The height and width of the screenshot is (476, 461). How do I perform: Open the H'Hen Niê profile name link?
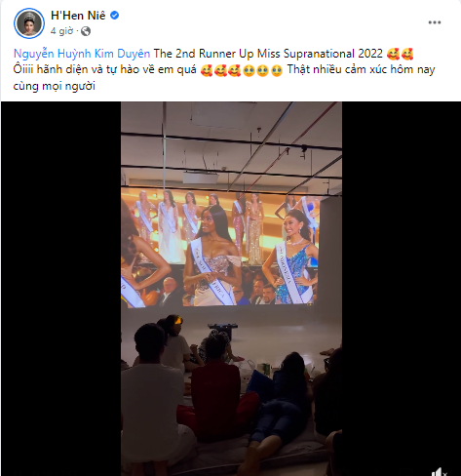[x=78, y=16]
